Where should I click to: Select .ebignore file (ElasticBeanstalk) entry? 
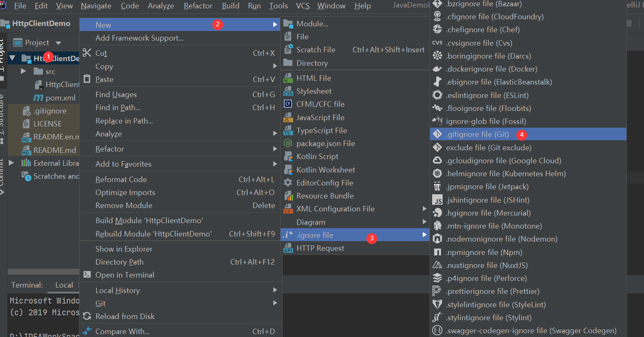coord(528,82)
